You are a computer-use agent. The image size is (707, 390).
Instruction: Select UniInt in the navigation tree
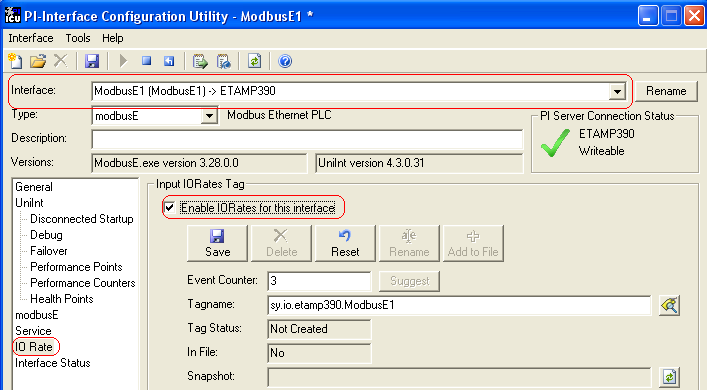coord(29,203)
